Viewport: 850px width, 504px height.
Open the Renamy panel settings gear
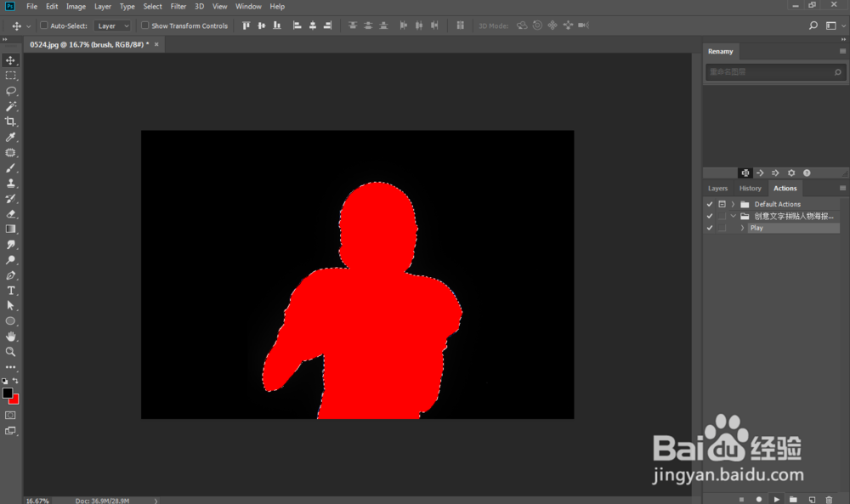pyautogui.click(x=790, y=173)
